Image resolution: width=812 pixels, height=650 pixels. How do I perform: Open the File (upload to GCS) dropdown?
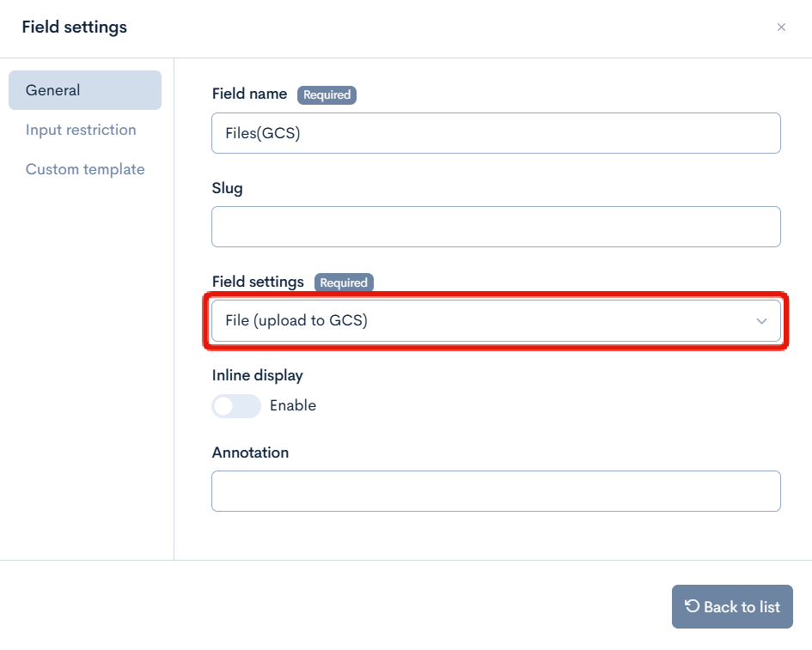495,321
